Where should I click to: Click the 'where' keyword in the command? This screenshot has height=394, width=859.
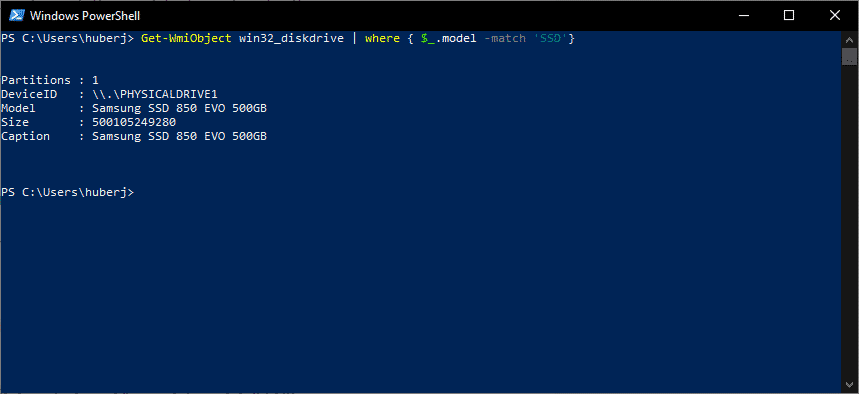click(x=382, y=38)
